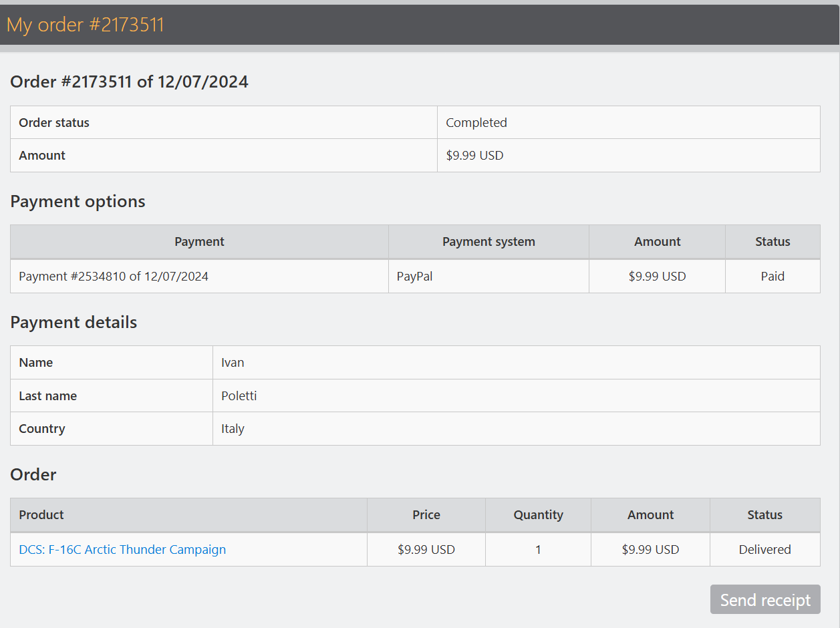Click the Payment options heading

78,201
